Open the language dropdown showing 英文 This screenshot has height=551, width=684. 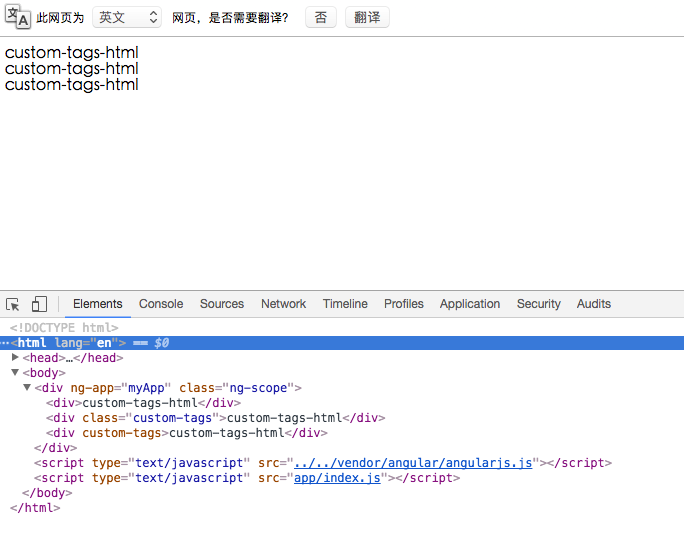click(127, 17)
